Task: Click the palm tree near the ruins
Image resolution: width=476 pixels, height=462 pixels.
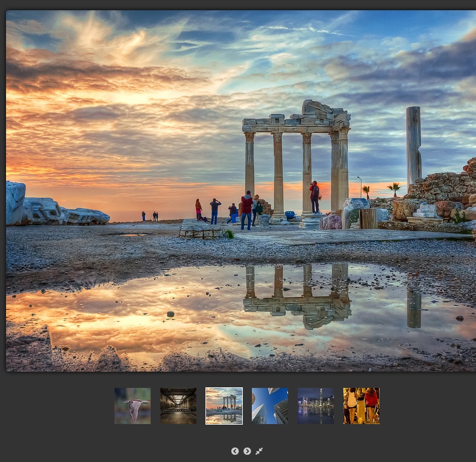Action: point(394,189)
